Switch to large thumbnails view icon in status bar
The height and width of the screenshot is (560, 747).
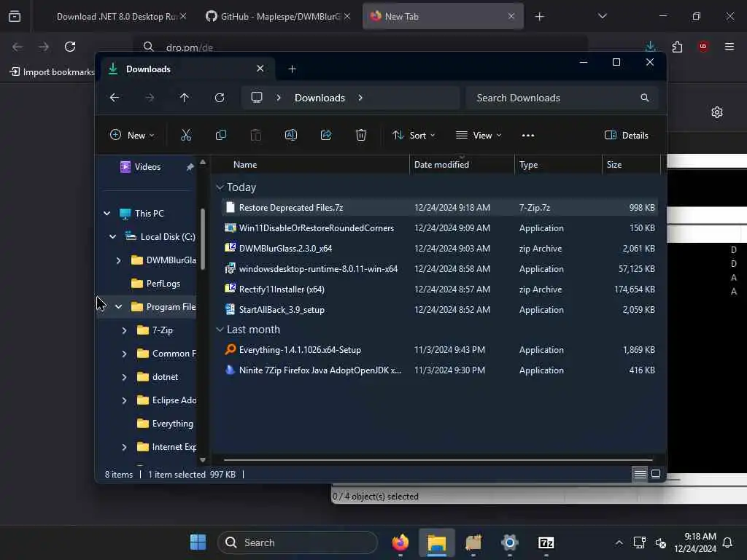pos(656,474)
